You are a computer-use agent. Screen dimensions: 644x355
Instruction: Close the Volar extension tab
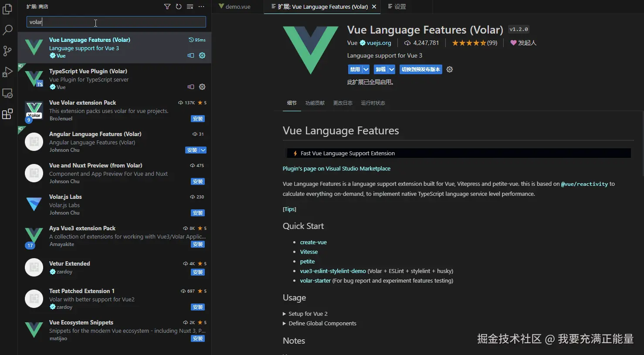point(374,7)
